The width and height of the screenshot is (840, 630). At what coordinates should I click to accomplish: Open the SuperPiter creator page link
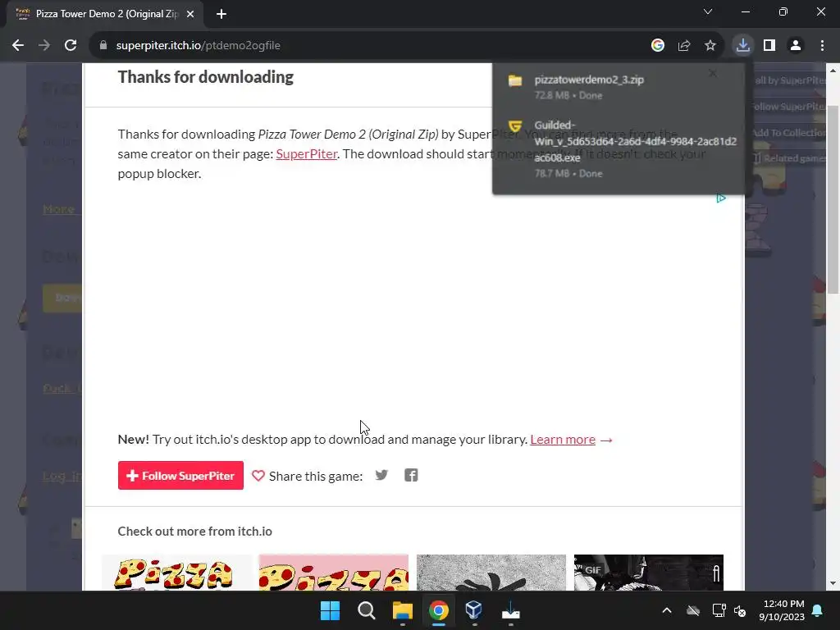307,154
